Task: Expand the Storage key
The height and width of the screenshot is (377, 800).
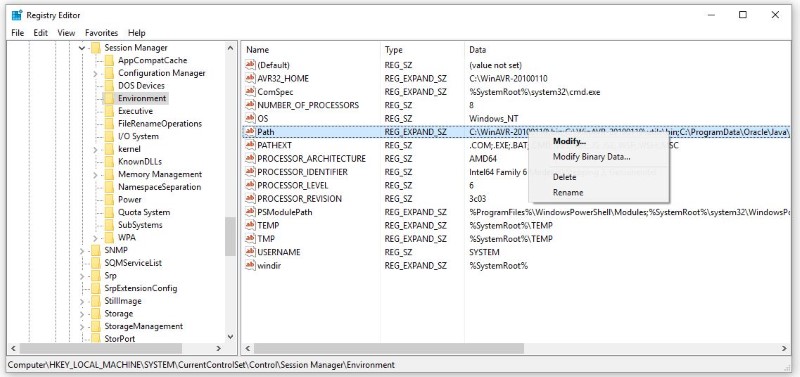Action: pos(82,314)
